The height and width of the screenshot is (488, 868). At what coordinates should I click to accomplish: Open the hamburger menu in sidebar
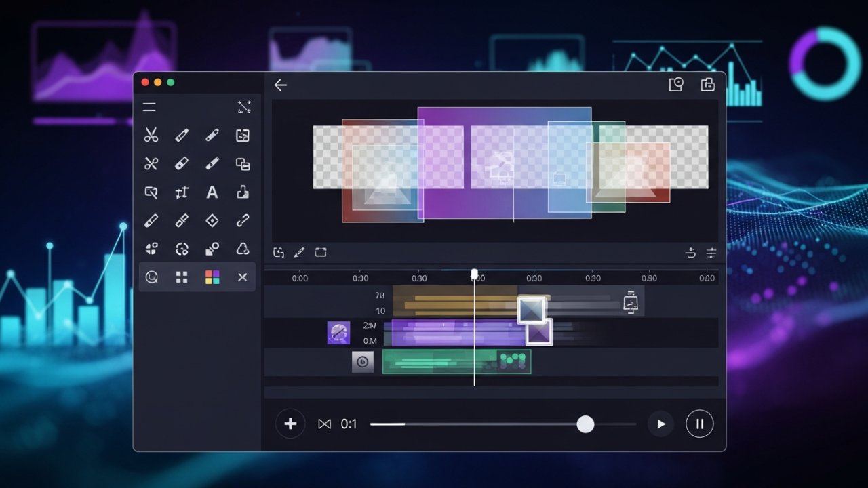(x=149, y=107)
